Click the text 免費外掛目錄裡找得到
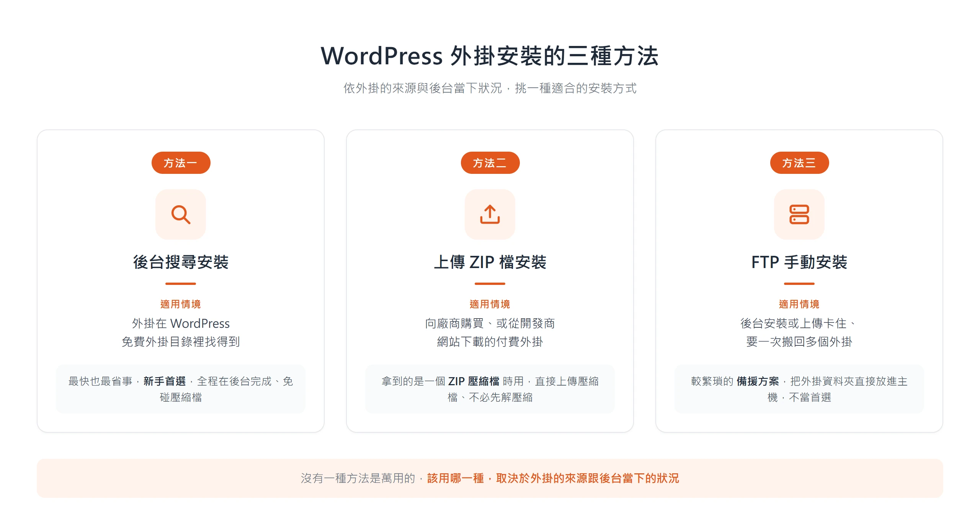Screen dimensions: 980x507 coord(181,342)
